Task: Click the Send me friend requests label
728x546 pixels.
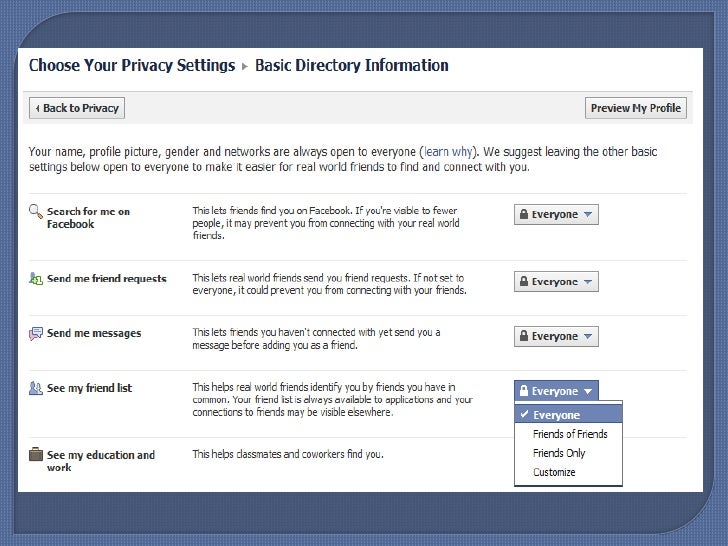Action: click(107, 279)
